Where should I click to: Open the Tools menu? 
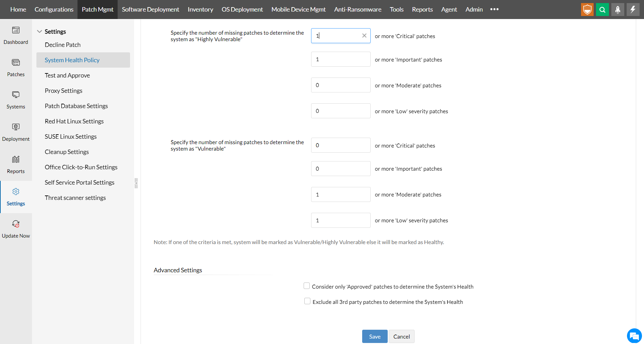pos(397,10)
